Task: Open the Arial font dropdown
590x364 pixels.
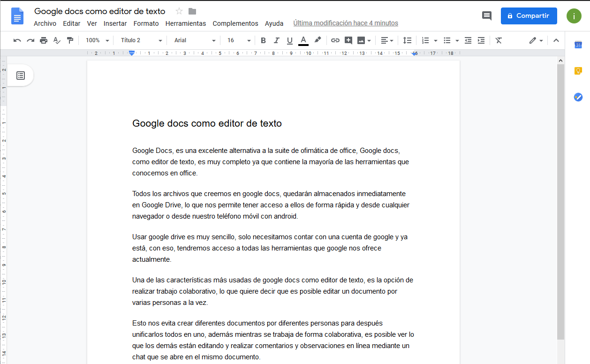Action: coord(195,40)
